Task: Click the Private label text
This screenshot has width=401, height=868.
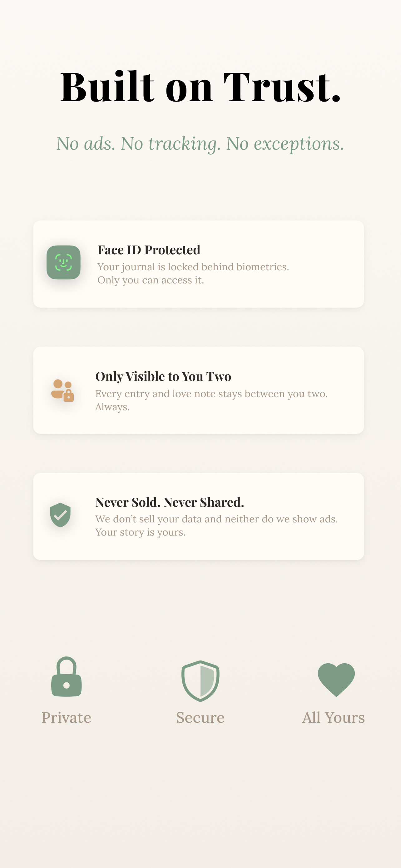Action: click(66, 717)
